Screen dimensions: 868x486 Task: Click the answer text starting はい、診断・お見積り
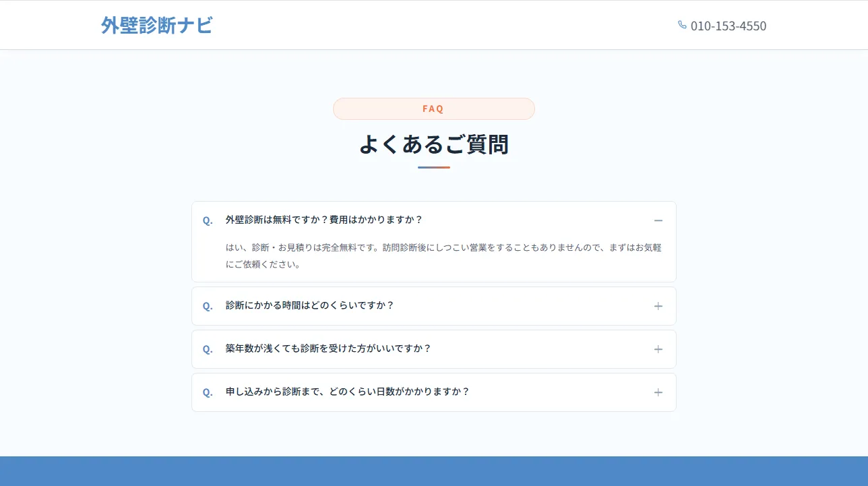443,256
